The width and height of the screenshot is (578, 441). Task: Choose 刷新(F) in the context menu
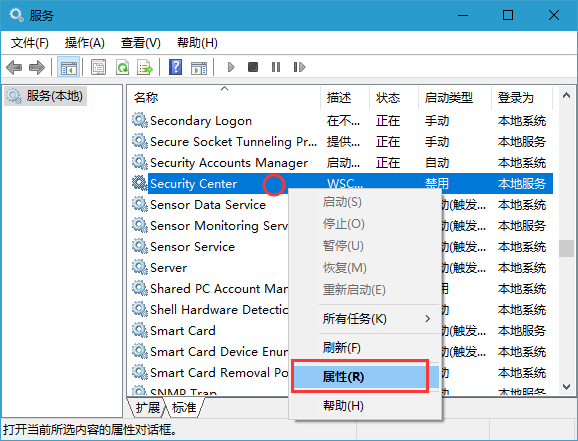pos(365,348)
